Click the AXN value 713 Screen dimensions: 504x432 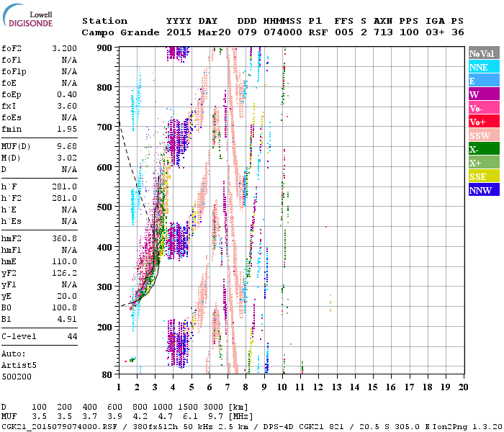click(x=383, y=32)
